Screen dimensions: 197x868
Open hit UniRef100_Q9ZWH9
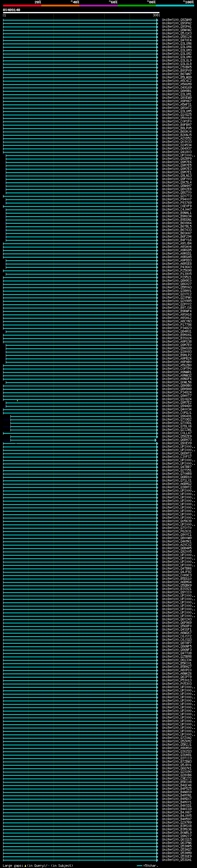coord(177,20)
